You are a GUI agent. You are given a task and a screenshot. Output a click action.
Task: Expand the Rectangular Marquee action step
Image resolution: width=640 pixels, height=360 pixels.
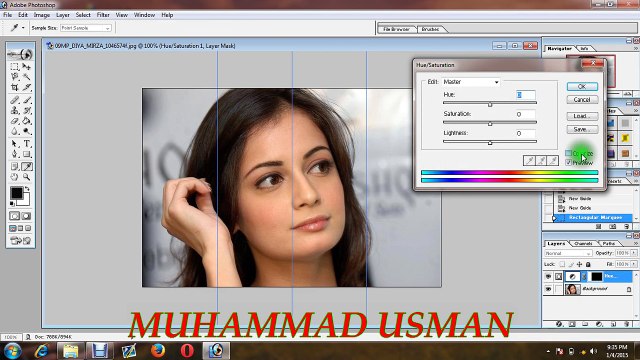554,218
